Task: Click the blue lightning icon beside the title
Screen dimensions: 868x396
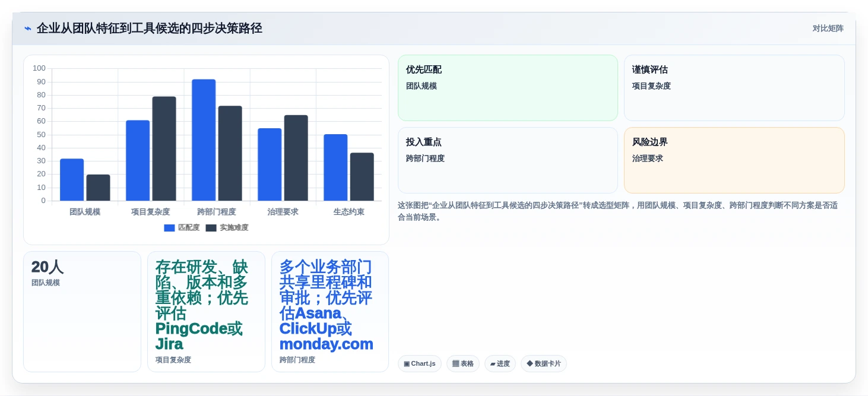Action: (28, 28)
